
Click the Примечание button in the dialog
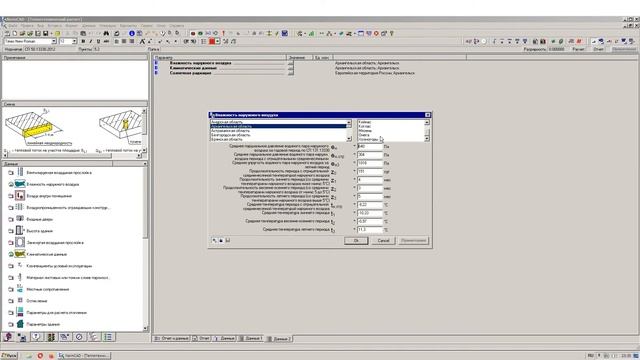point(413,240)
